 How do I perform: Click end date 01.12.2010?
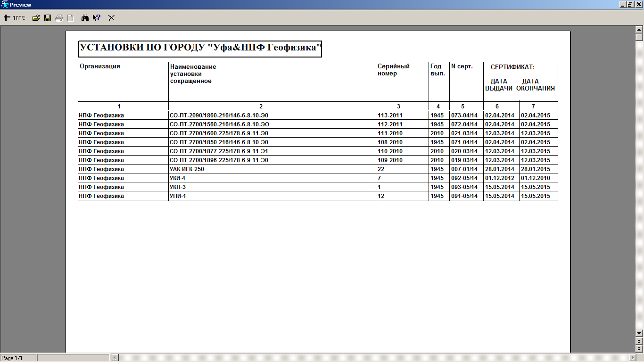tap(536, 178)
